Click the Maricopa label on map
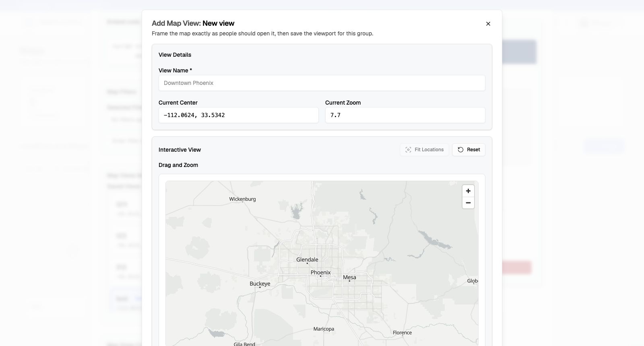 pyautogui.click(x=324, y=329)
